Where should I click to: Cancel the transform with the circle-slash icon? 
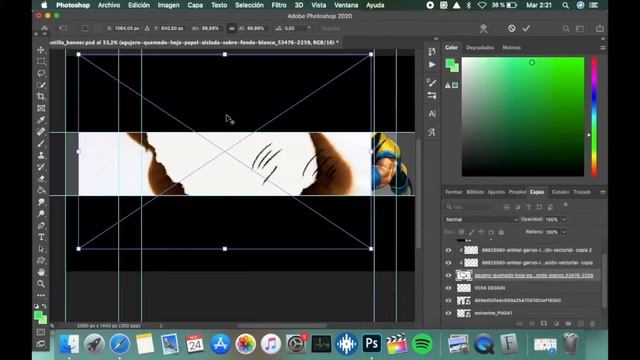511,28
